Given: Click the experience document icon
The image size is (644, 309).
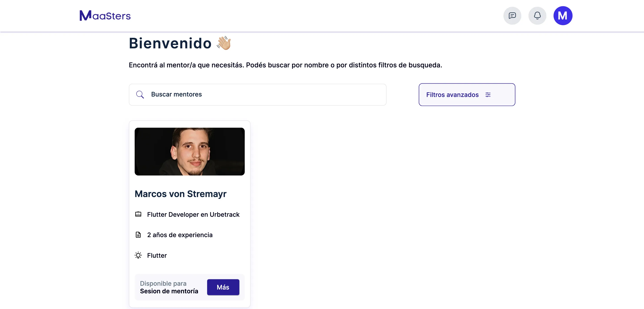Looking at the screenshot, I should [138, 235].
